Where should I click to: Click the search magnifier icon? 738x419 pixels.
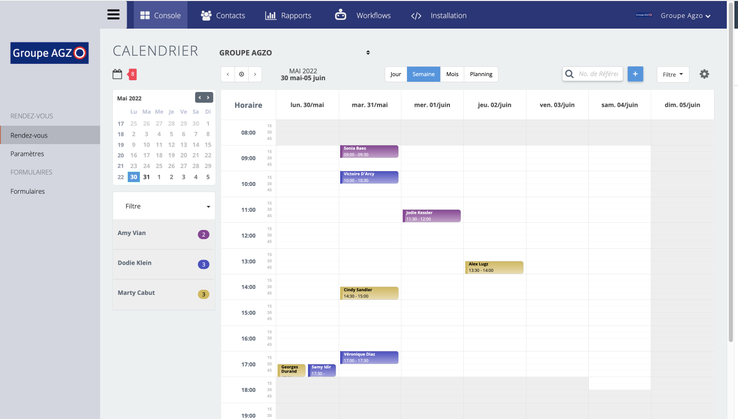point(569,74)
